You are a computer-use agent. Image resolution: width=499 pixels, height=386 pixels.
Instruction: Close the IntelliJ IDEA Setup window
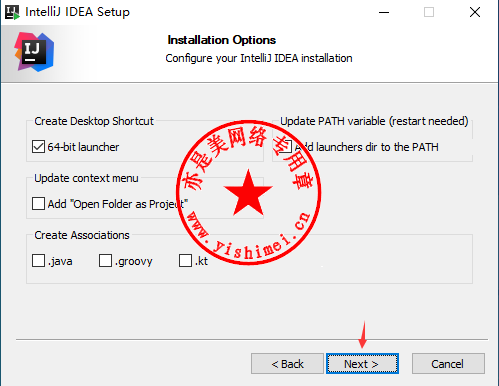tap(475, 12)
